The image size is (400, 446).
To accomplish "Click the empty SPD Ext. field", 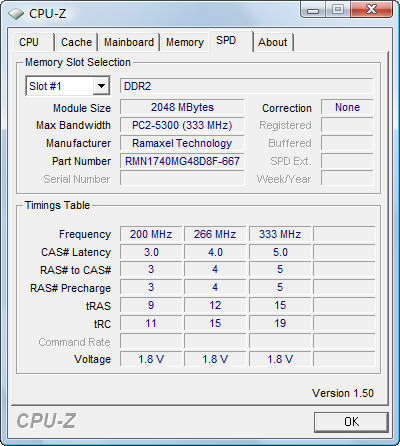I will (347, 161).
